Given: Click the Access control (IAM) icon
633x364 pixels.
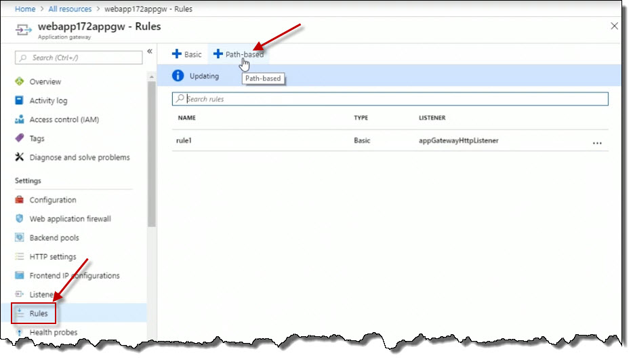Looking at the screenshot, I should (x=20, y=119).
